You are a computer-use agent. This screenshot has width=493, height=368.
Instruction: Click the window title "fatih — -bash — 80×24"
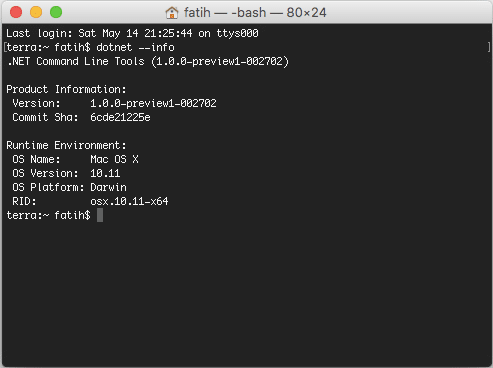pos(255,13)
